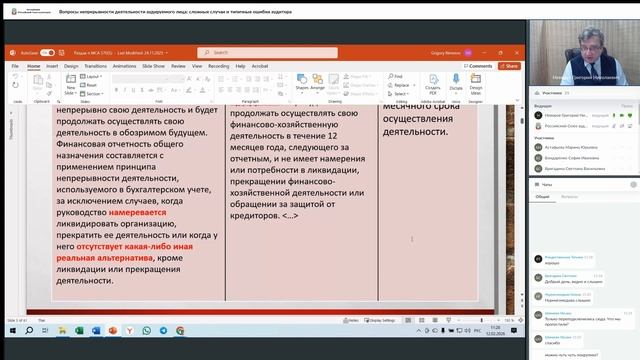Open the Animations tab
This screenshot has width=640, height=360.
click(124, 66)
